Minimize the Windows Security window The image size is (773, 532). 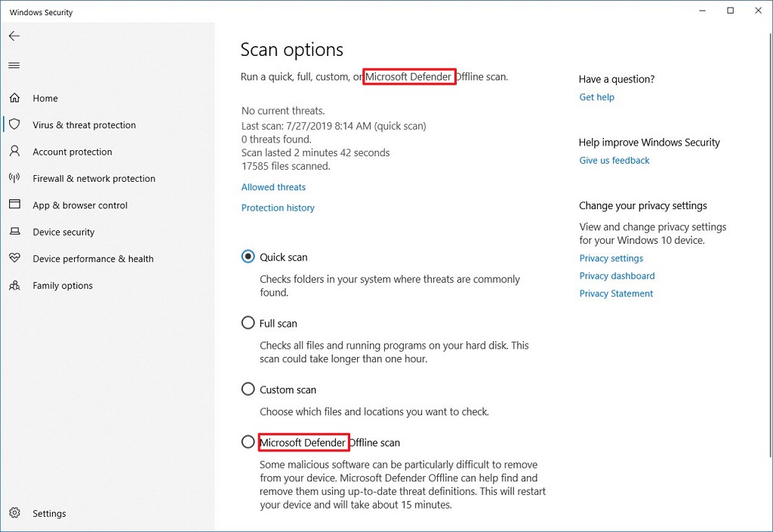click(x=703, y=11)
